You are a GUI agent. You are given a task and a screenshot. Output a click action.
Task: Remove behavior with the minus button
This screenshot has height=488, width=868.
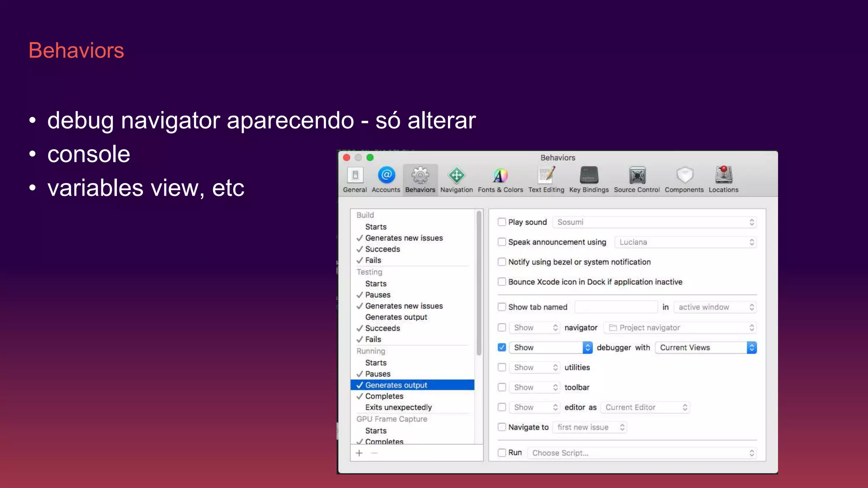(x=374, y=453)
